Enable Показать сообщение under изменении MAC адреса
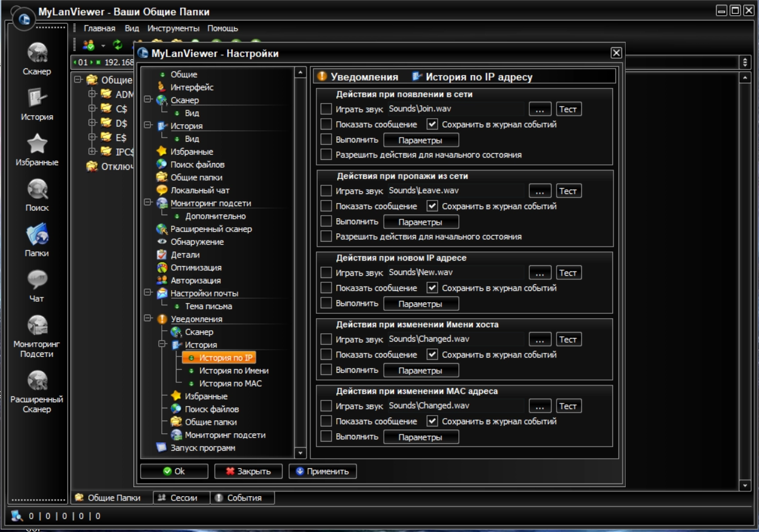Screen dimensions: 759x532 (326, 421)
